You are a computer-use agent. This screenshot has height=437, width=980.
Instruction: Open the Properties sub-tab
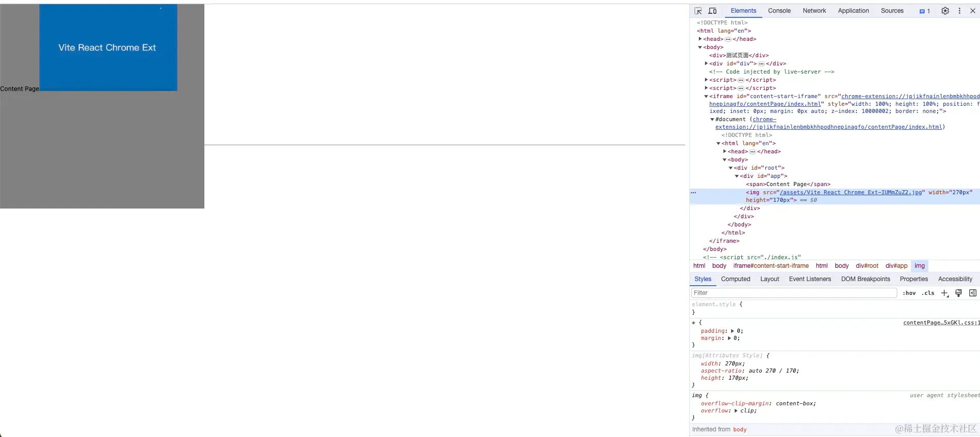pyautogui.click(x=914, y=279)
